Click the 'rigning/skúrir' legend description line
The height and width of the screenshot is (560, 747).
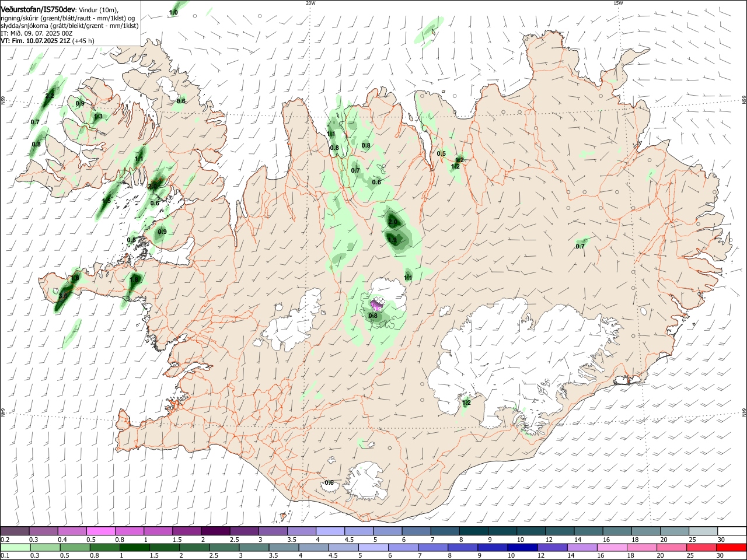[x=68, y=17]
